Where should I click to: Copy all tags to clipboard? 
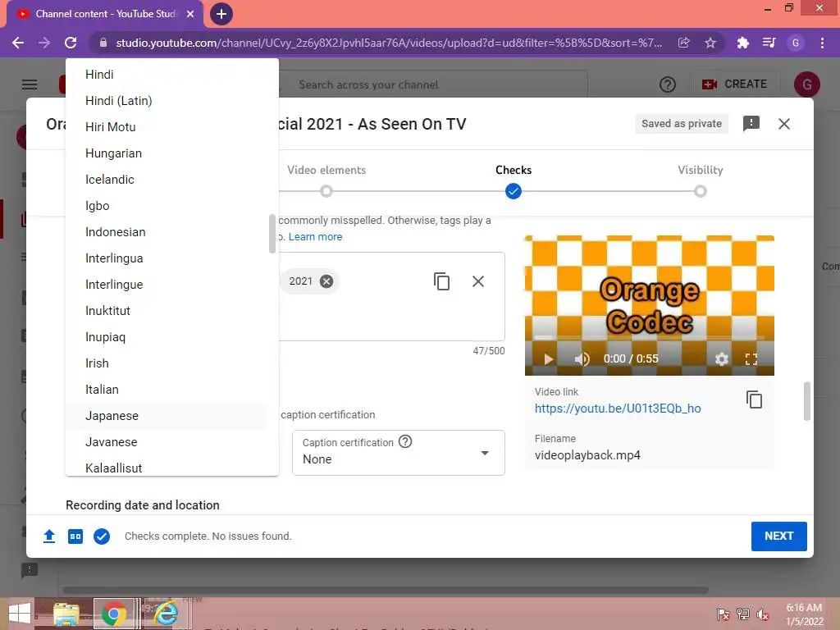441,281
